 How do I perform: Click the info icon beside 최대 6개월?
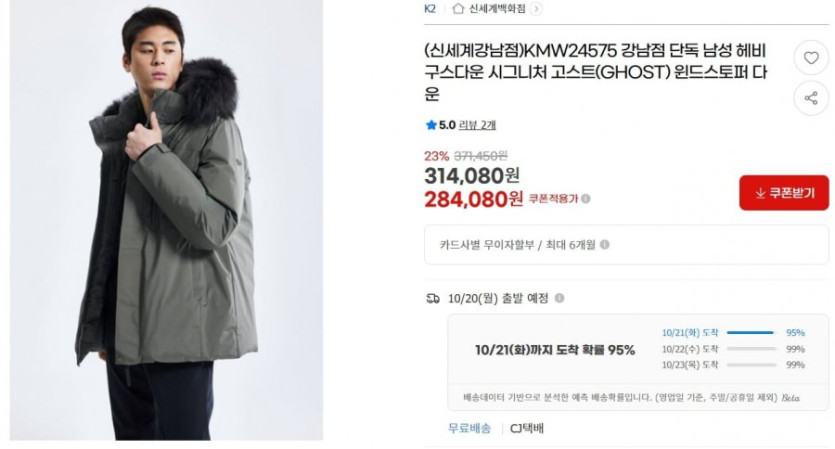pyautogui.click(x=604, y=244)
